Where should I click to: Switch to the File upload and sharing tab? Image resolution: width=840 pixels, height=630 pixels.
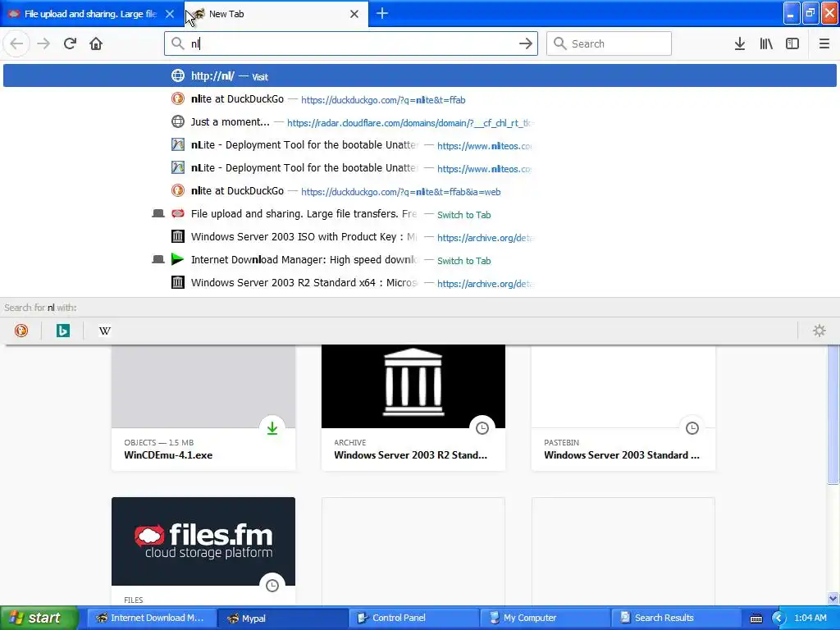pos(92,14)
